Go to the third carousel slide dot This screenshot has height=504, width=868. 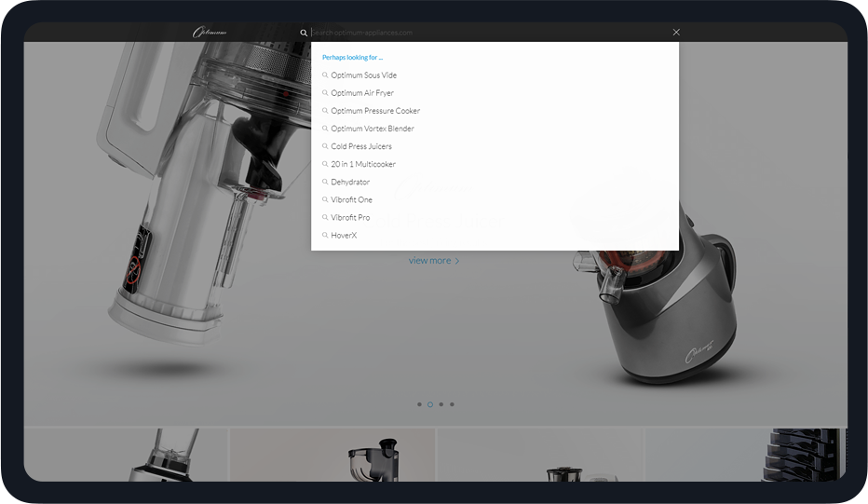441,404
